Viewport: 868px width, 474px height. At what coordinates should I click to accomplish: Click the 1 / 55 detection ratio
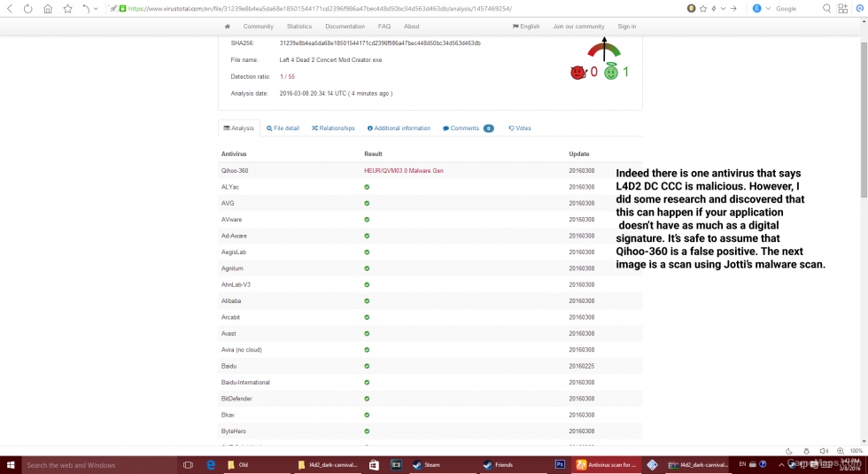point(287,76)
